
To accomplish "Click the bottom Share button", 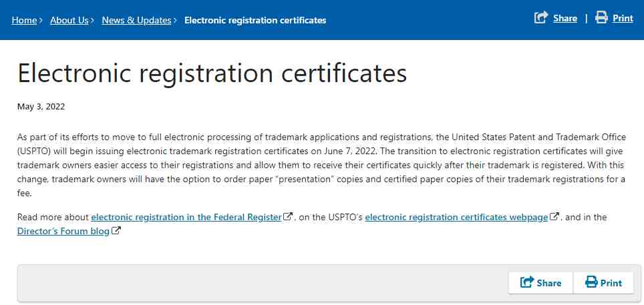I will (x=540, y=283).
